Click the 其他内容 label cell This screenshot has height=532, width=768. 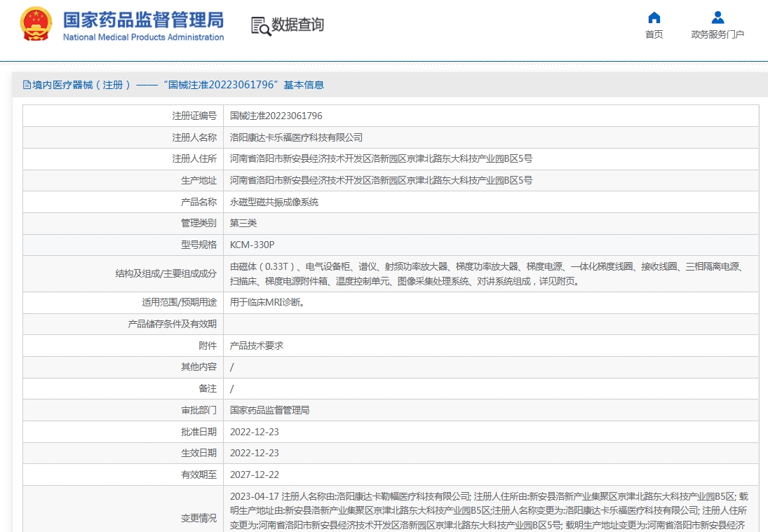[x=123, y=367]
